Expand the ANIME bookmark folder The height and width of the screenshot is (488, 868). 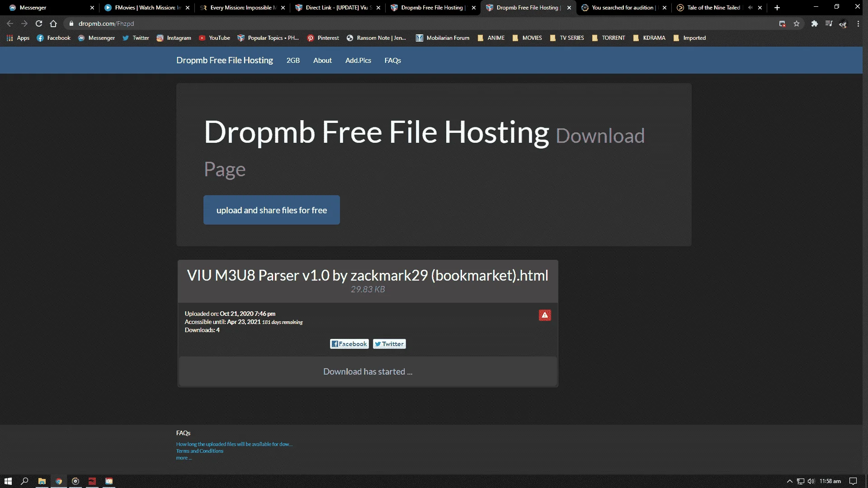[491, 38]
